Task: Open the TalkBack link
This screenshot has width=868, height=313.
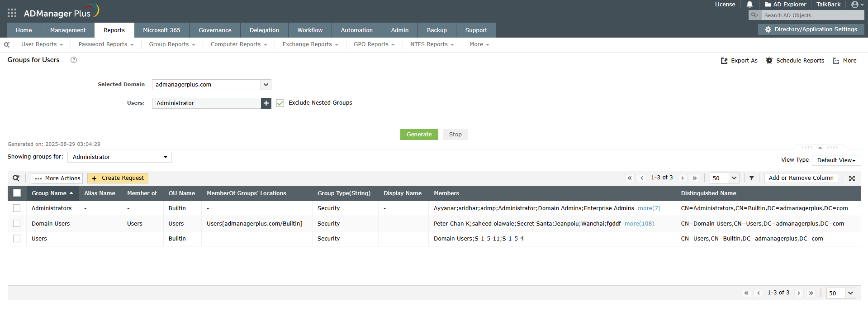Action: (828, 5)
